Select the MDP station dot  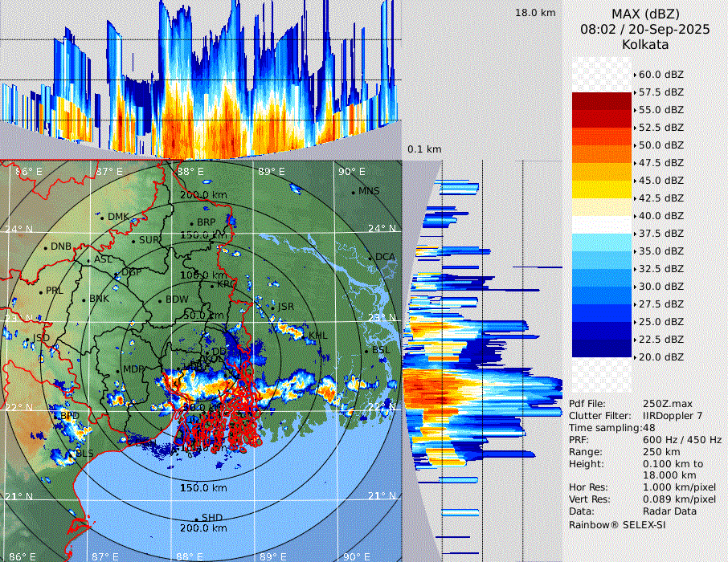pyautogui.click(x=119, y=370)
